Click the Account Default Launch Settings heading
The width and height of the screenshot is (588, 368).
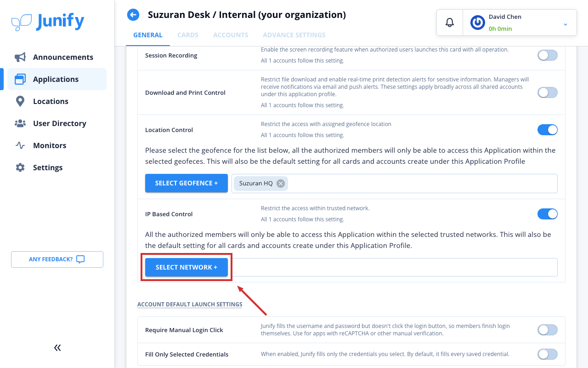click(190, 304)
